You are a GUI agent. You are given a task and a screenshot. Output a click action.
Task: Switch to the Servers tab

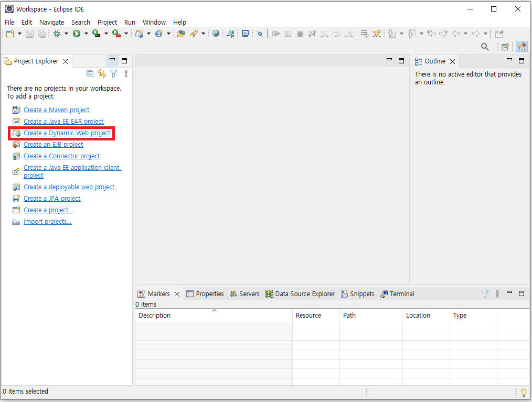coord(244,294)
